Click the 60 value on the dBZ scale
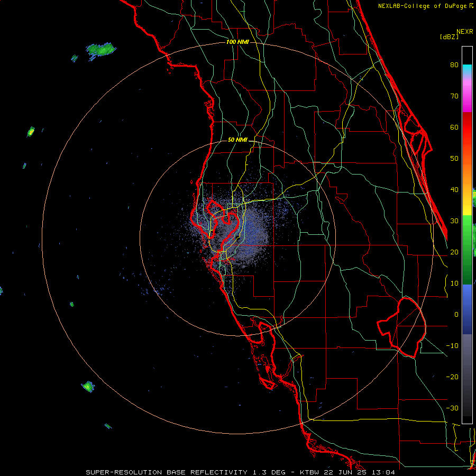 coord(454,127)
